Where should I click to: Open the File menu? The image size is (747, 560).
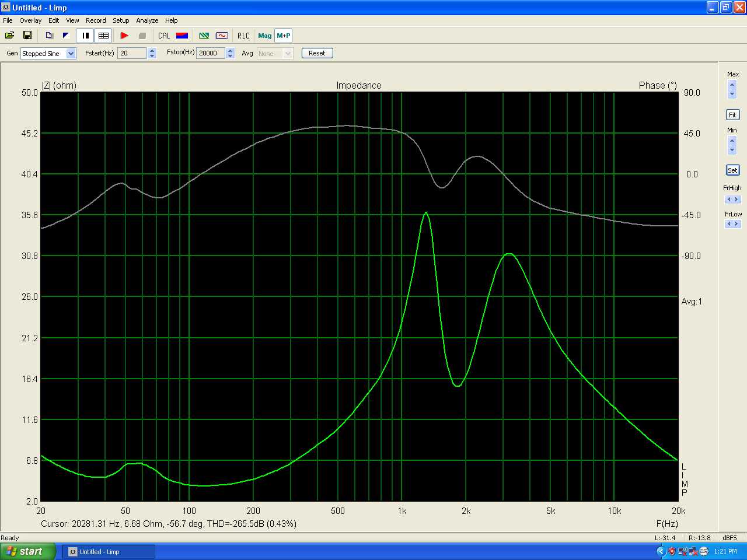(8, 20)
